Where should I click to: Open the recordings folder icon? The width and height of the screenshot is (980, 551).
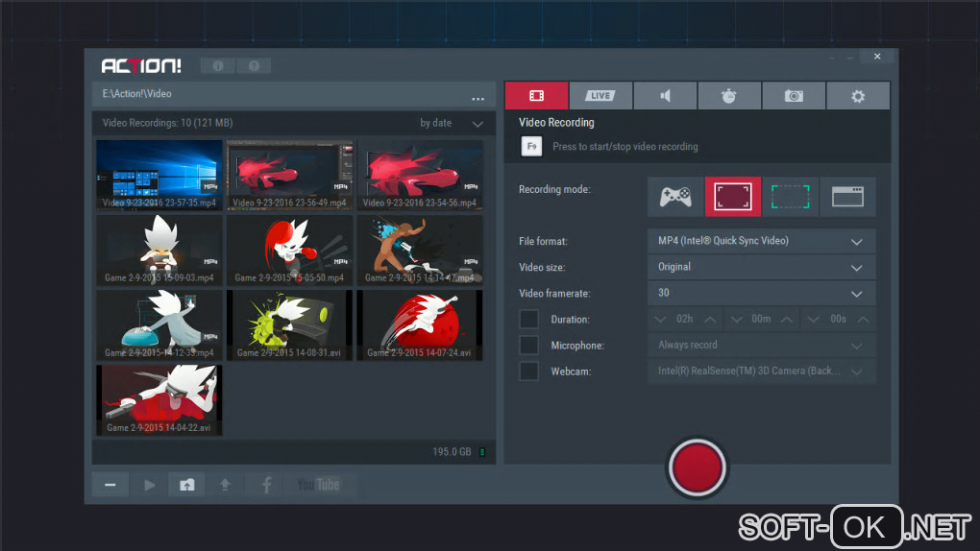(x=187, y=485)
